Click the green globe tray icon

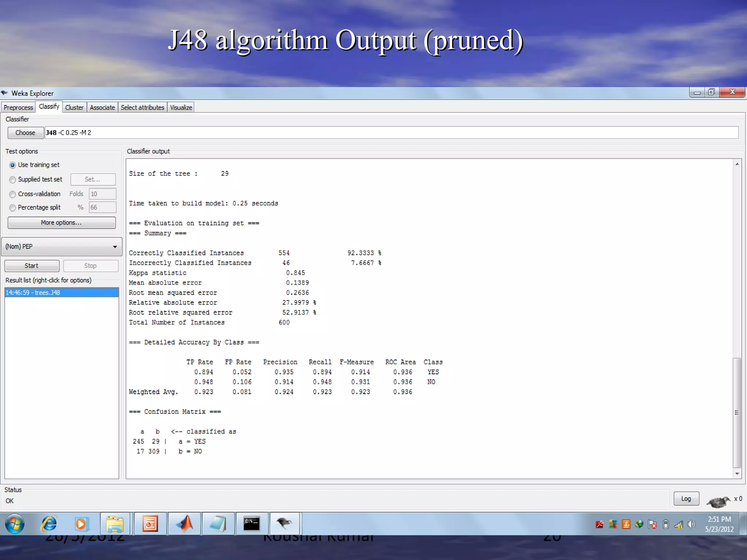[x=639, y=524]
